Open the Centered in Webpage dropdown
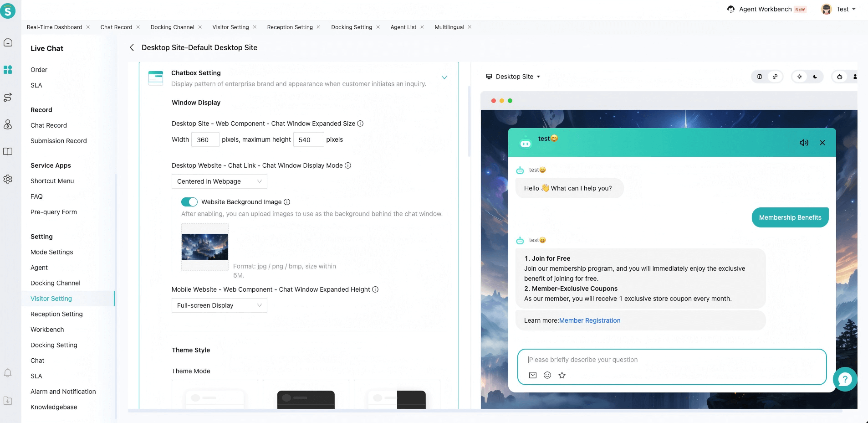 pyautogui.click(x=219, y=181)
